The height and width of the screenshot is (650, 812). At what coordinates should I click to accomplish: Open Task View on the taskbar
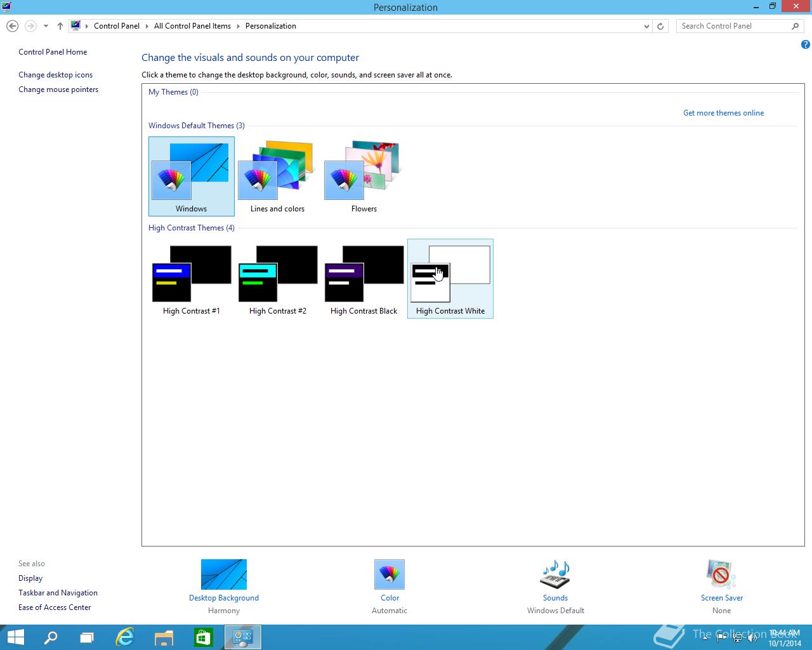point(87,637)
